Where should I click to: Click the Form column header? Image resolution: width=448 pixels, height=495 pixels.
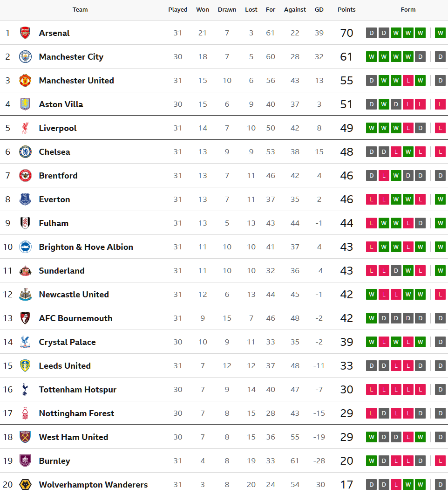408,9
